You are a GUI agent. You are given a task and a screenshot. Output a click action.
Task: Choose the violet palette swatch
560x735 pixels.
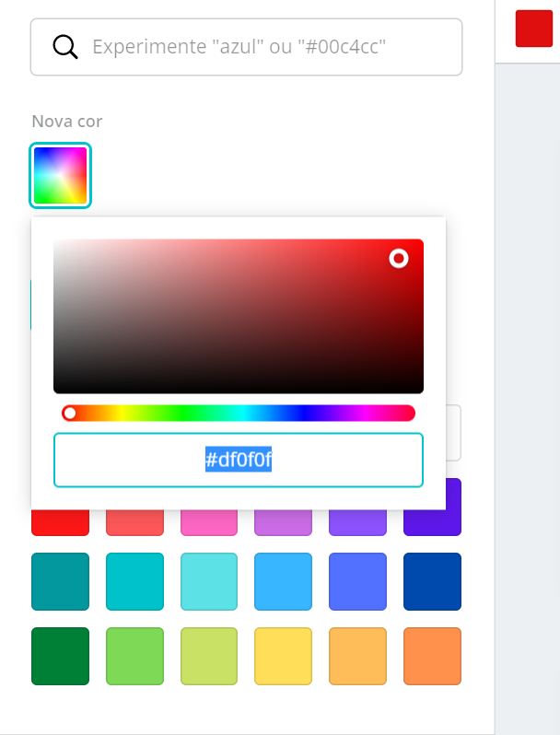(357, 522)
